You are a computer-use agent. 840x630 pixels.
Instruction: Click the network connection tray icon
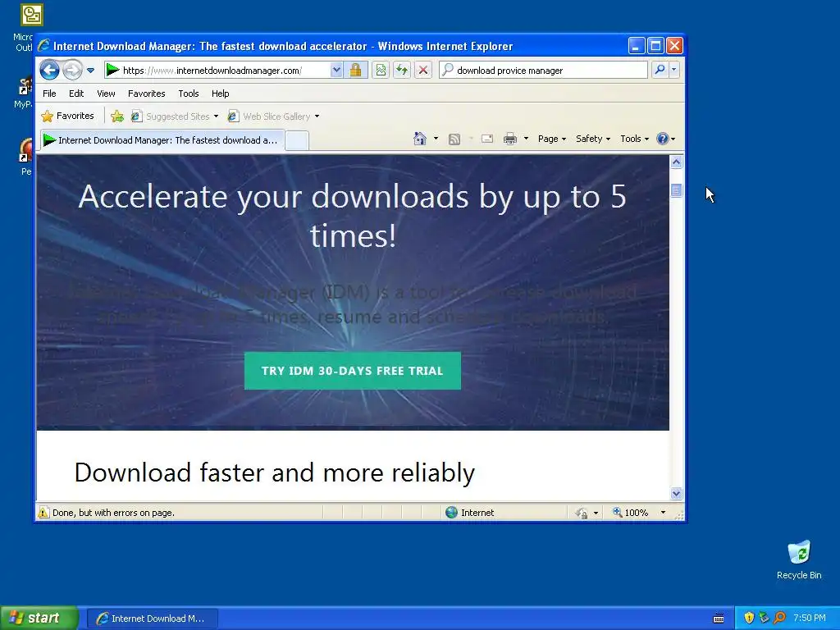(764, 619)
